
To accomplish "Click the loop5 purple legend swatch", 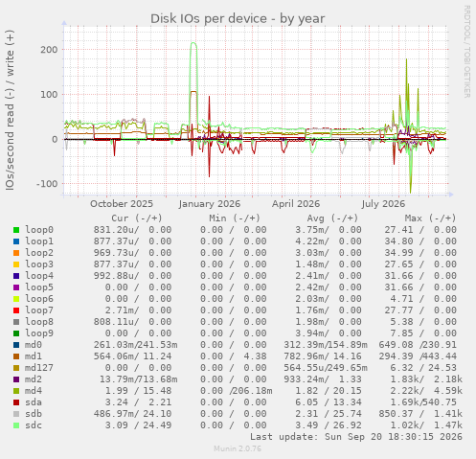I will click(16, 287).
